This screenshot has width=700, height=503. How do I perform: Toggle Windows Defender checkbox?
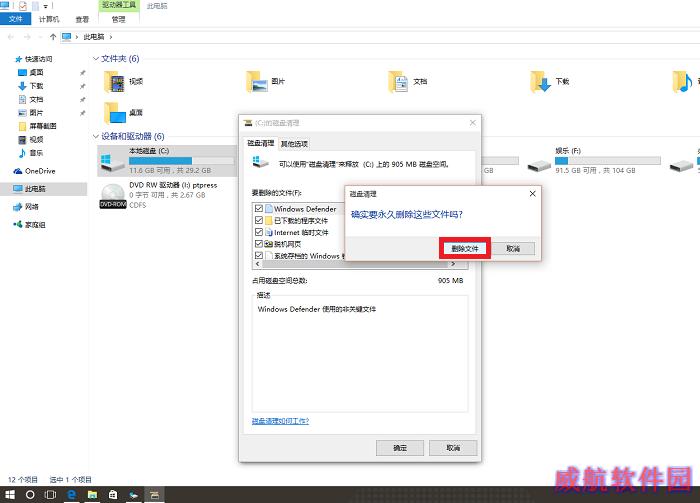258,208
